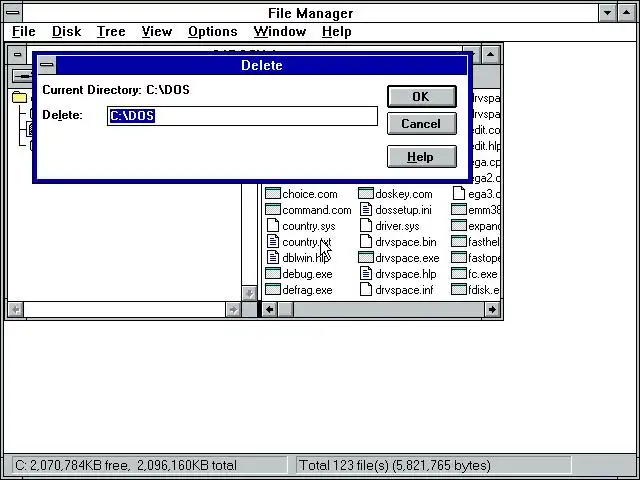
Task: Open the Window menu
Action: coord(280,31)
